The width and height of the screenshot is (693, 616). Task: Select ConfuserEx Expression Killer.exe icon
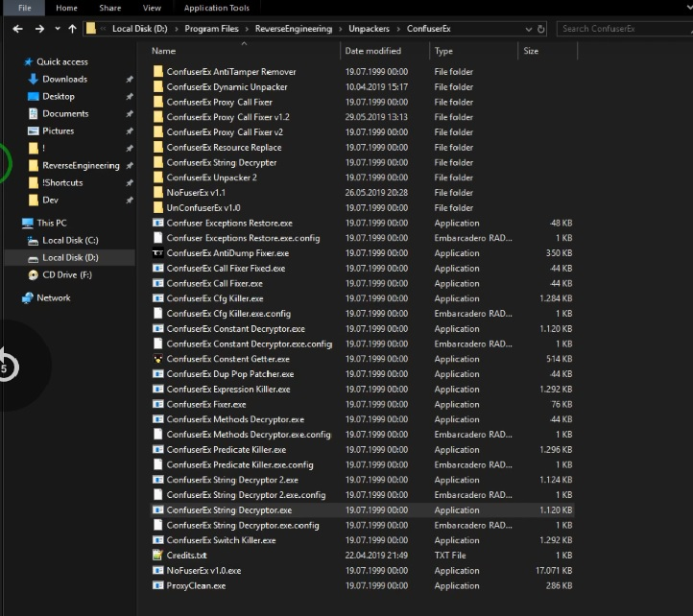coord(157,389)
